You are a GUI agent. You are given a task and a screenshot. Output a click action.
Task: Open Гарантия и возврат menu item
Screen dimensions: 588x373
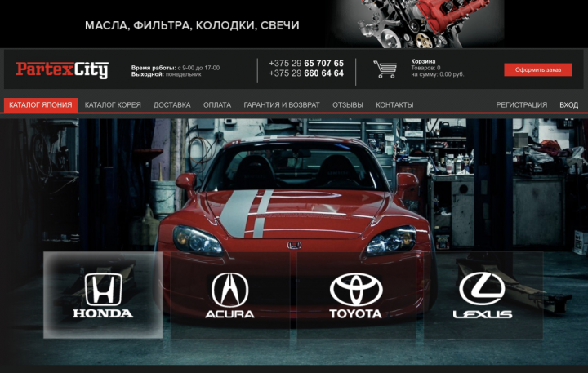click(x=282, y=105)
